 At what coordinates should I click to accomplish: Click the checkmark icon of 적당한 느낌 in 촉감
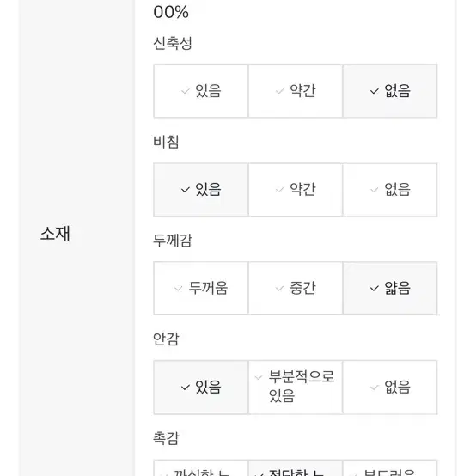click(x=259, y=474)
